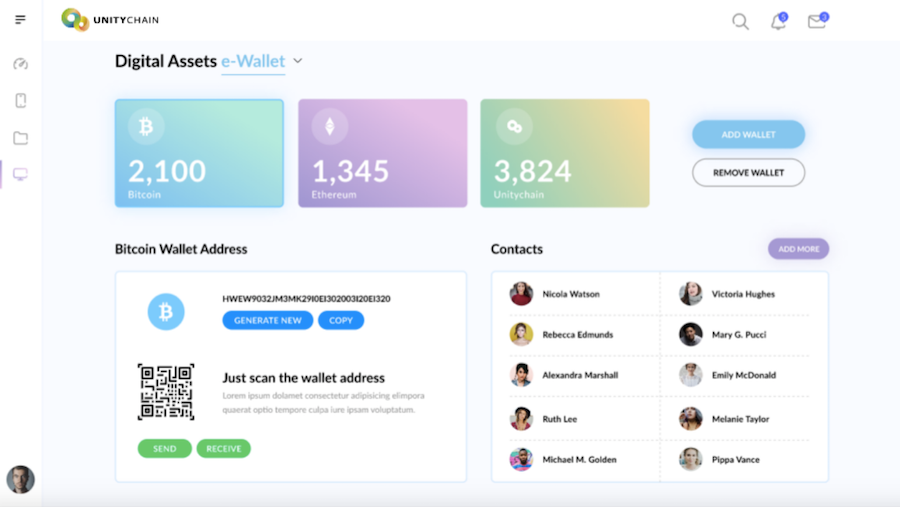The height and width of the screenshot is (507, 900).
Task: Open the folder sidebar icon
Action: [x=21, y=138]
